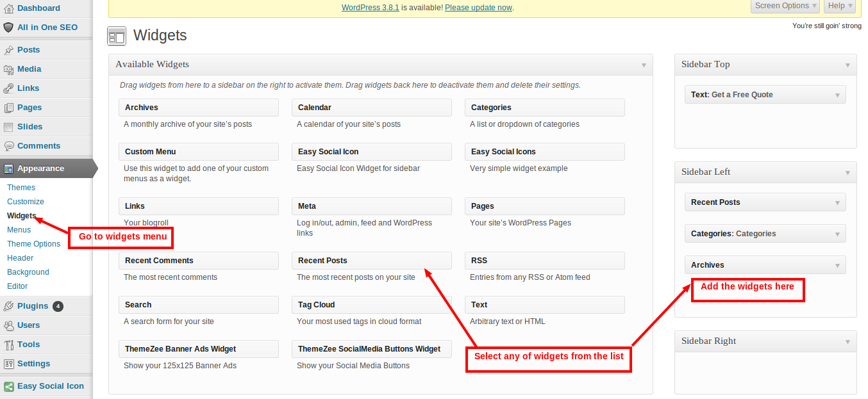Open Easy Social Icon menu label

51,386
